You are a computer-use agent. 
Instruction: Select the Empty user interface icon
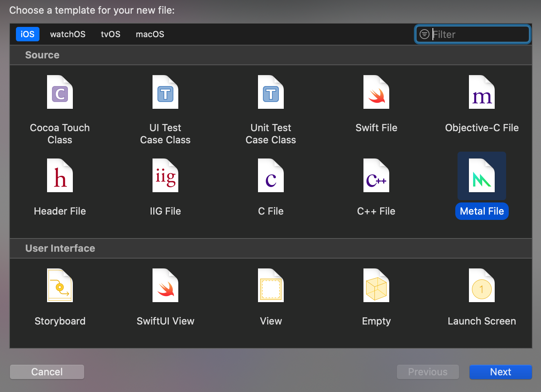pos(376,285)
